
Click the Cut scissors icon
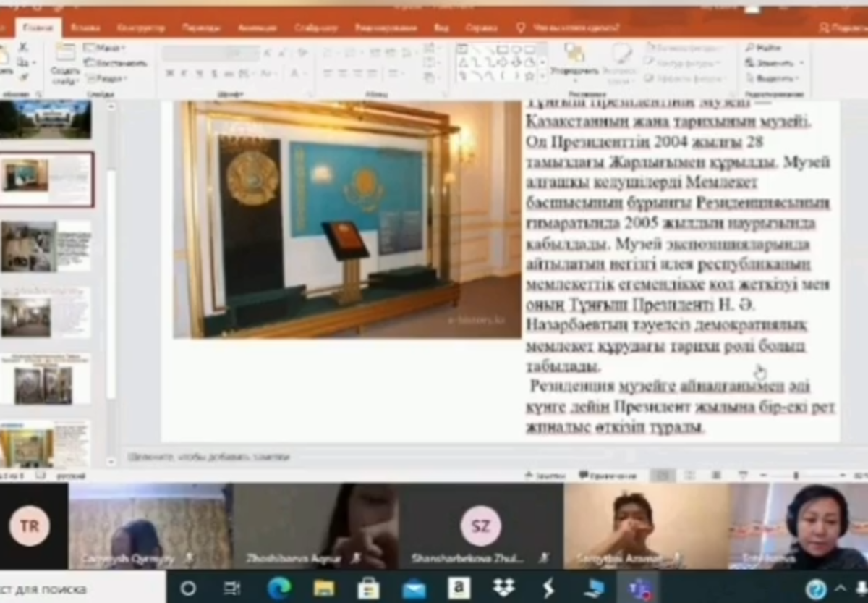pos(23,47)
